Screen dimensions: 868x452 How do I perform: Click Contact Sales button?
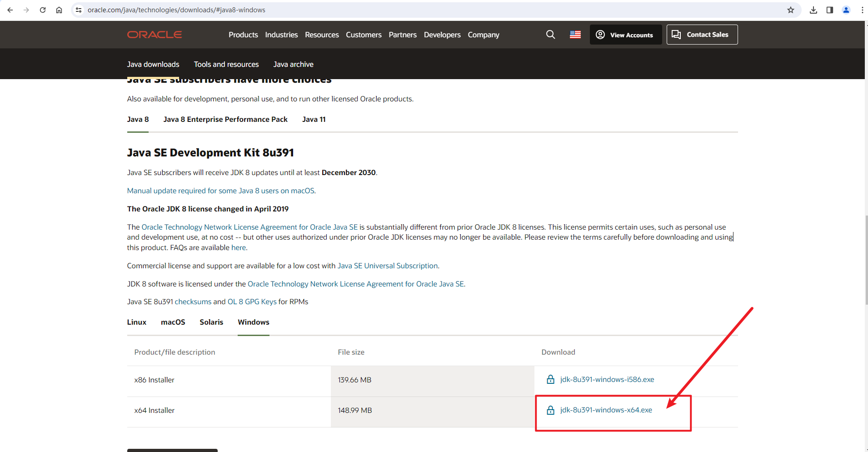(x=702, y=35)
